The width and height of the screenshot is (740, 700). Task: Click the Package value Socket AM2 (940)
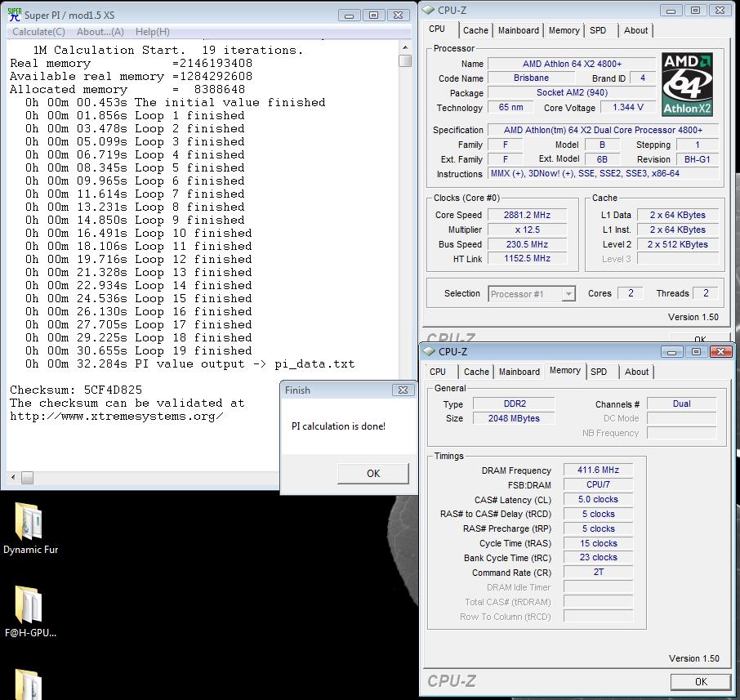pos(572,92)
